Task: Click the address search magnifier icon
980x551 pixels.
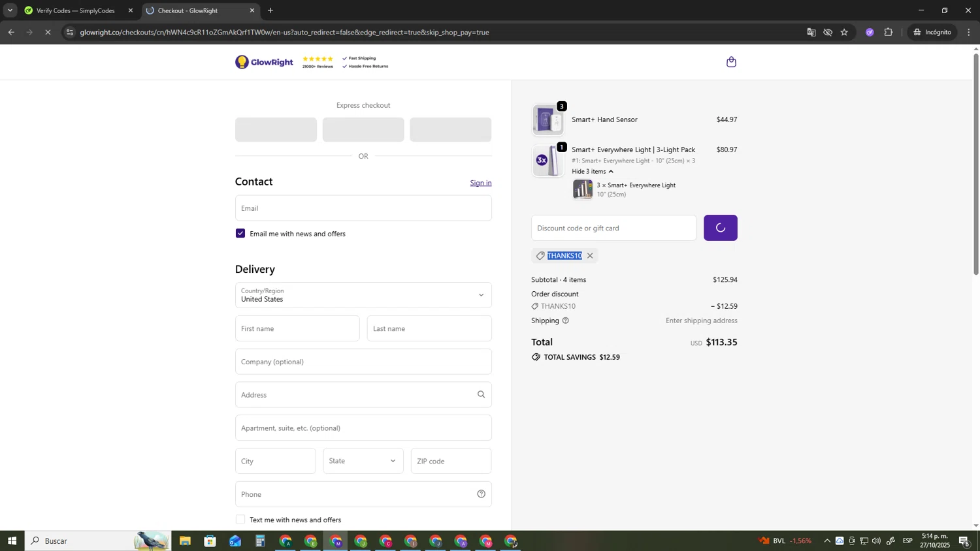Action: pos(481,394)
